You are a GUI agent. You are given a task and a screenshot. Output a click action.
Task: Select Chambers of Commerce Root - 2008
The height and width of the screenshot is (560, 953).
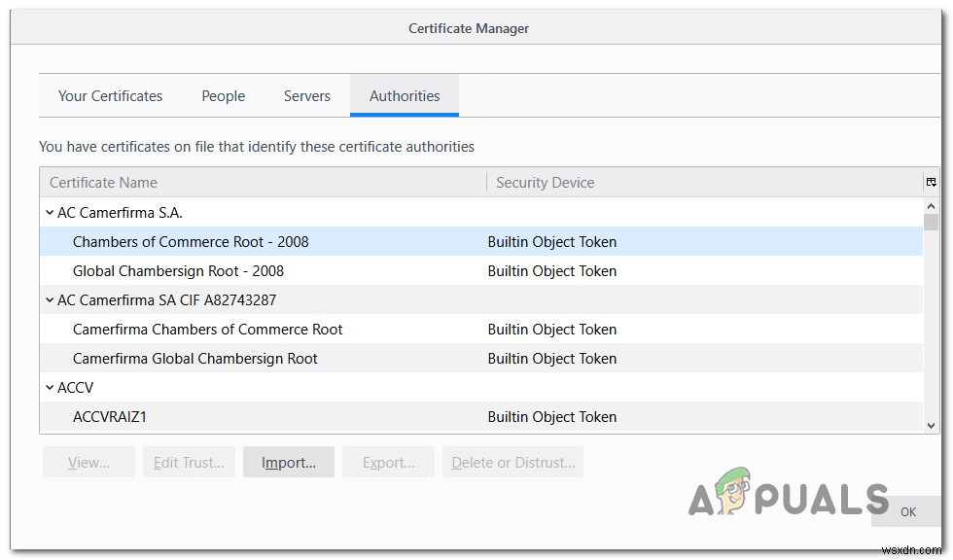pos(191,241)
